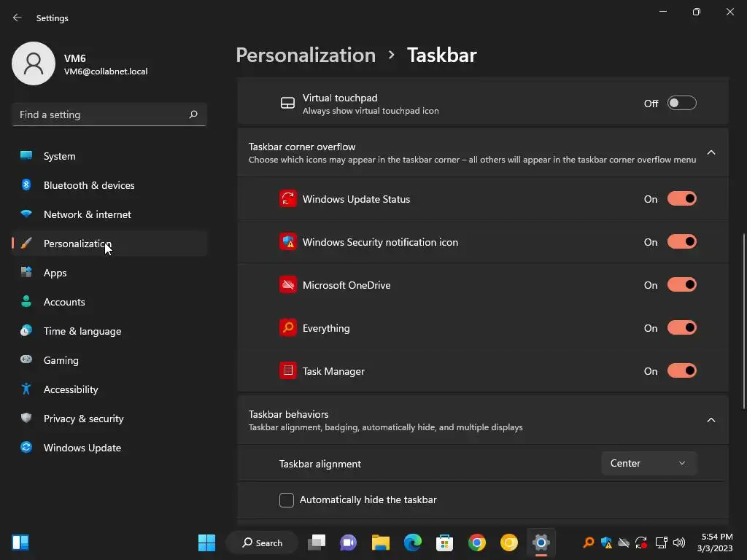Open Accessibility settings
The image size is (747, 560).
point(109,389)
